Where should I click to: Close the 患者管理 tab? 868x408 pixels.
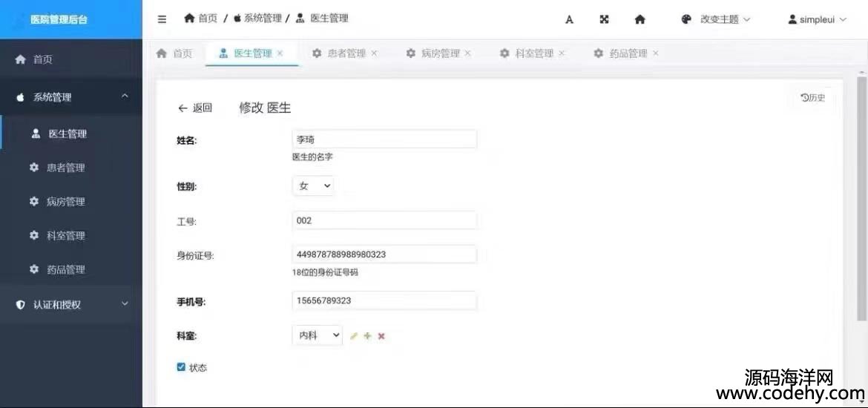pos(374,53)
